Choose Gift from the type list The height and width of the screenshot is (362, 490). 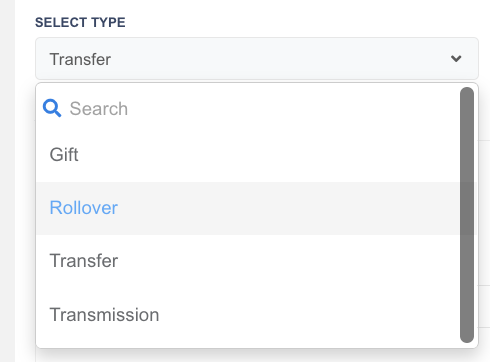[248, 155]
